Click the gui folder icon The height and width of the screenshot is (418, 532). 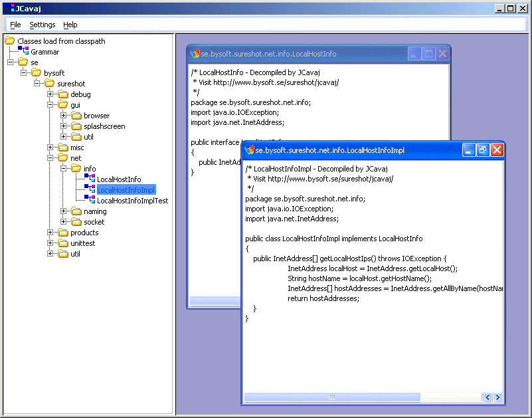(63, 104)
